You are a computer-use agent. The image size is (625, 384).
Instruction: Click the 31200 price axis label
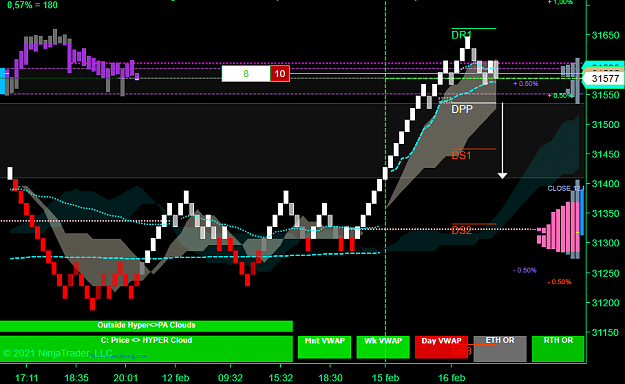tap(605, 303)
